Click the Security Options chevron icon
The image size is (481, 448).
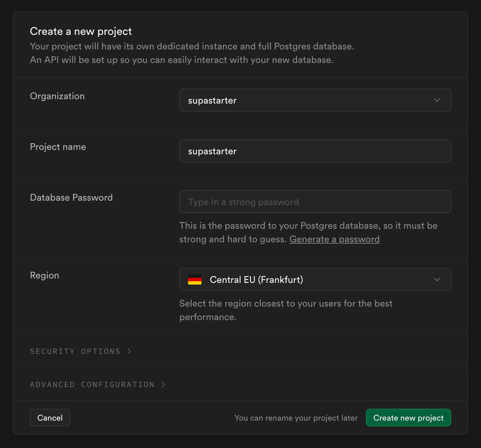(129, 351)
